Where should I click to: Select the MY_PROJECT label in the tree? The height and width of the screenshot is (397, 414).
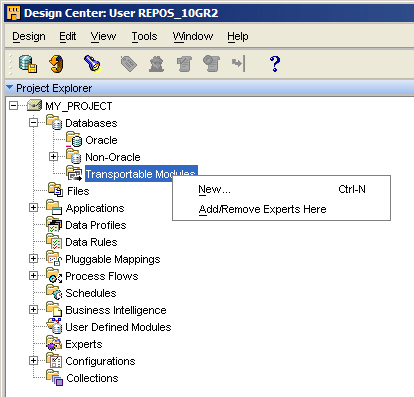point(79,106)
